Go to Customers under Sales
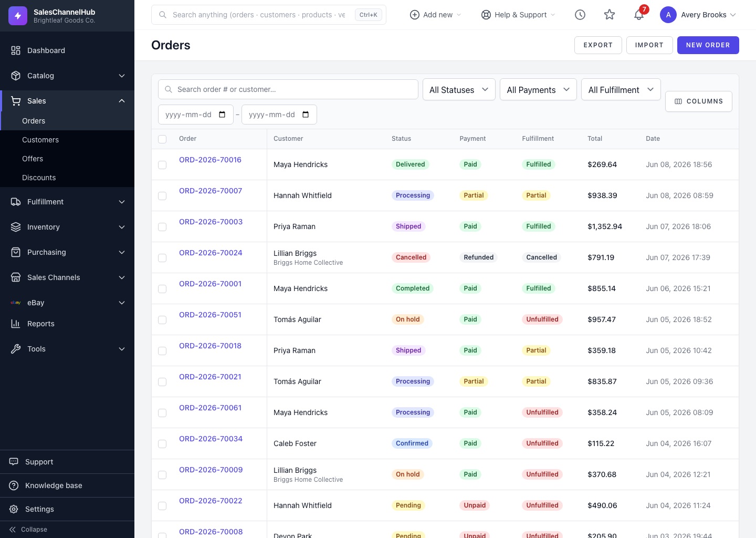This screenshot has height=538, width=756. [x=40, y=140]
